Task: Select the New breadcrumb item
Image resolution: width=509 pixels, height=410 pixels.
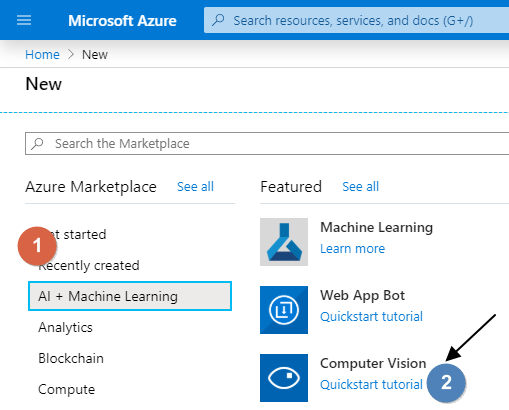Action: (x=95, y=54)
